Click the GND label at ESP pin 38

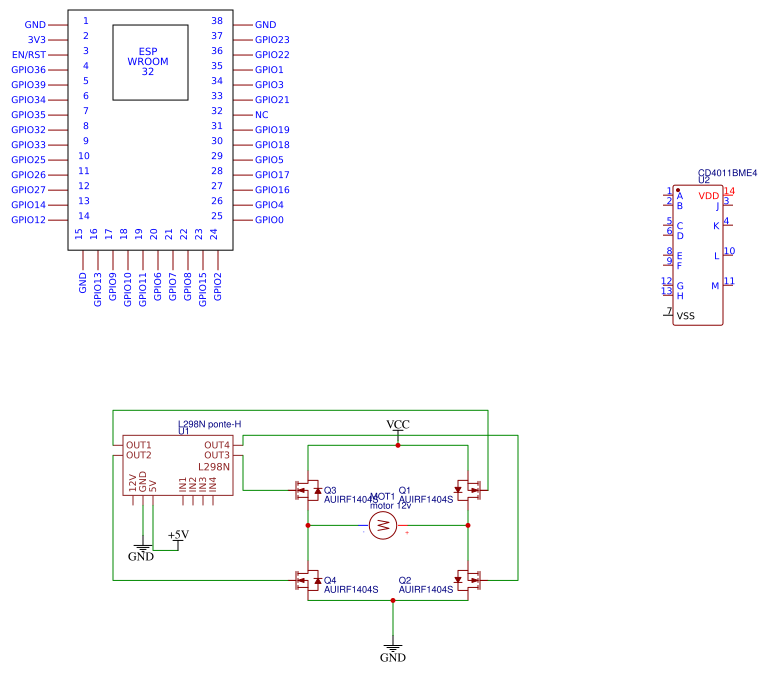(x=266, y=25)
